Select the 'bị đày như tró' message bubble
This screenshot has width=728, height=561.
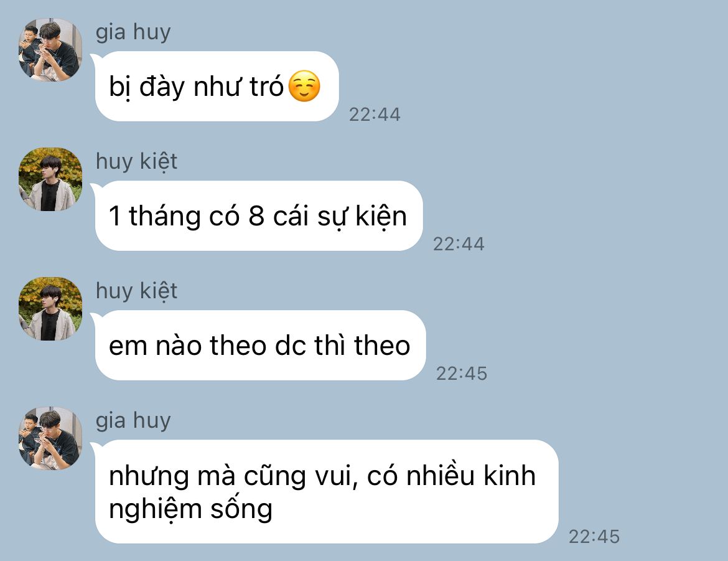(x=217, y=87)
